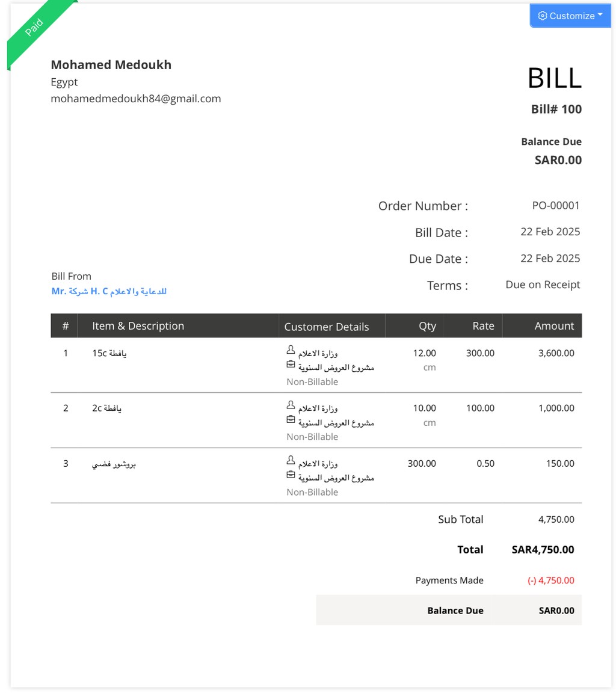This screenshot has height=699, width=616.
Task: Click customer person icon in row 3
Action: pos(291,460)
